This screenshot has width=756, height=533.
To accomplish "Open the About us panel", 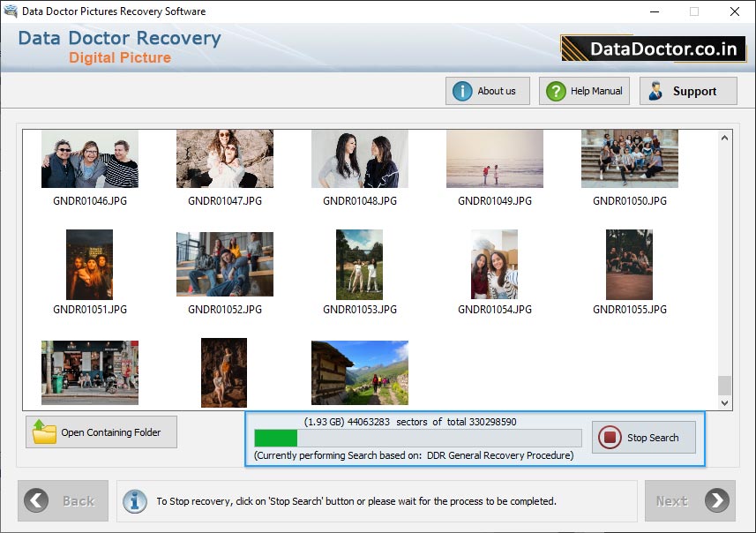I will 490,90.
